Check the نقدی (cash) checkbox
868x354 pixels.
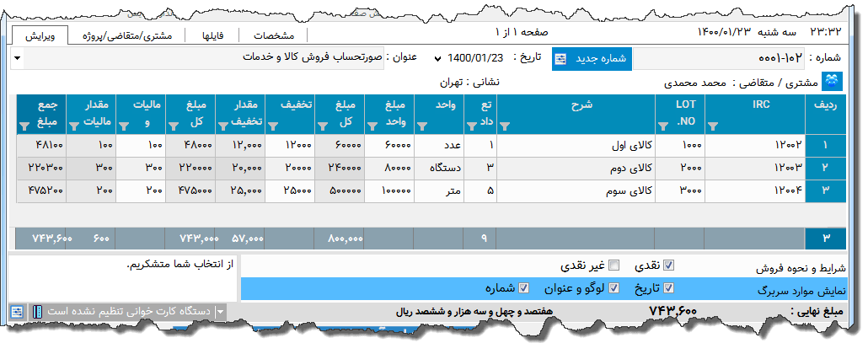pos(669,265)
